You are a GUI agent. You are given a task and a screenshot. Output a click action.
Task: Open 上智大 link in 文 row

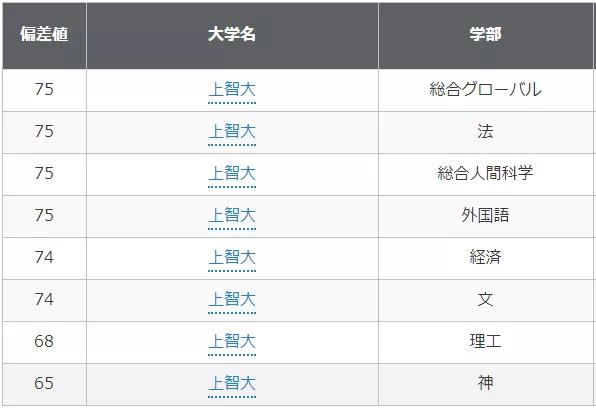click(232, 299)
